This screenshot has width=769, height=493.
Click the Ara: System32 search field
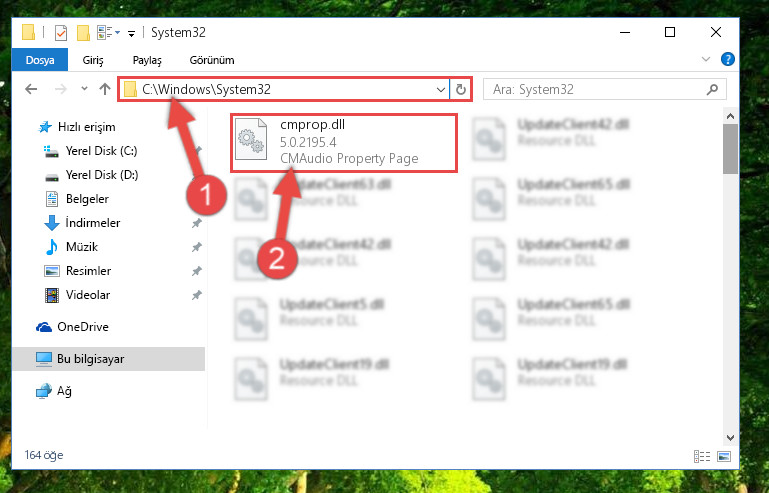[595, 89]
